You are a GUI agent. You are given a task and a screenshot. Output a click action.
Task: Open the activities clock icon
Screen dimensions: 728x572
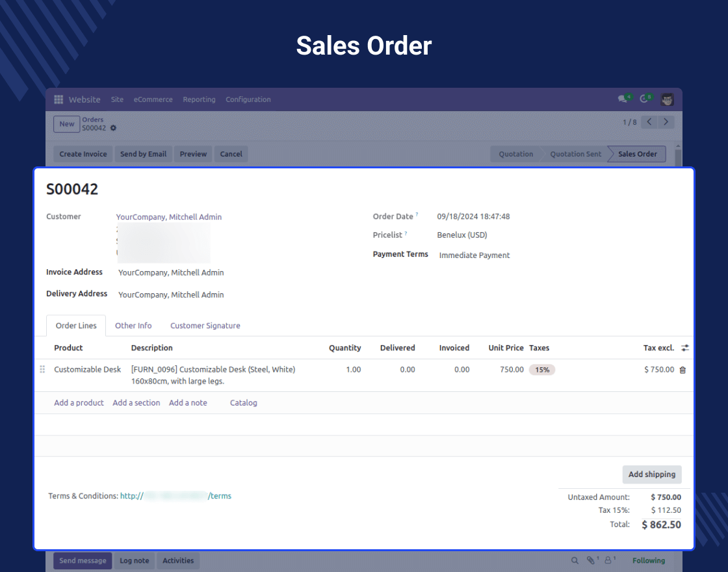643,99
